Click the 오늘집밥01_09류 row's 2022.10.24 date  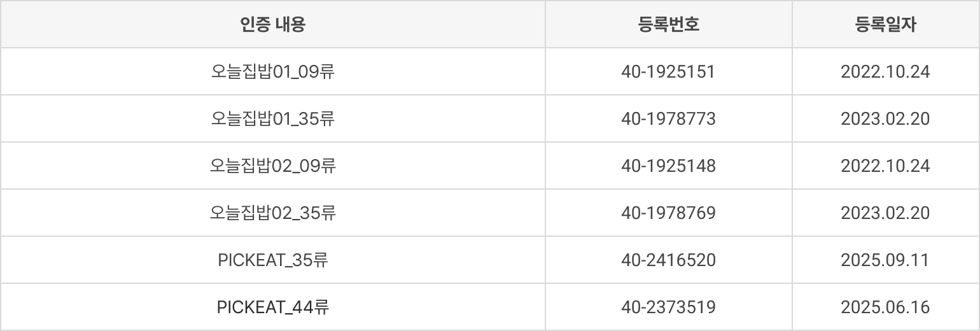[885, 72]
